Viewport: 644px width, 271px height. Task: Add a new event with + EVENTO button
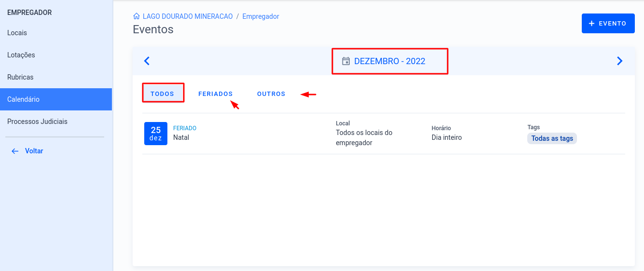click(x=608, y=23)
